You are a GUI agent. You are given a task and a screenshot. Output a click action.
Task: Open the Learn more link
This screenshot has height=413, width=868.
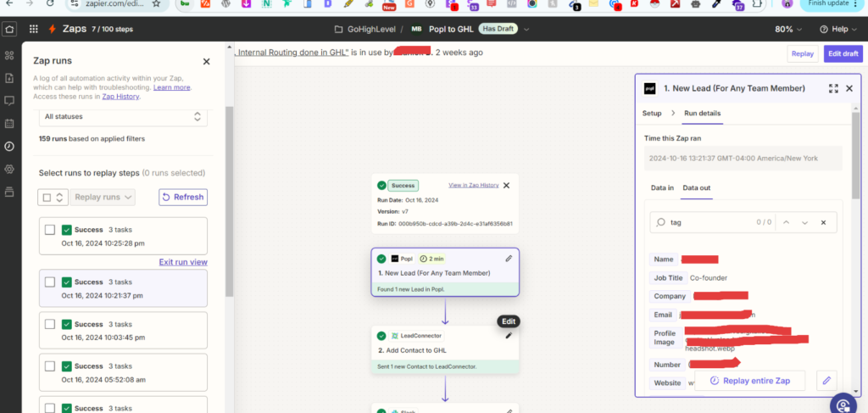(171, 87)
